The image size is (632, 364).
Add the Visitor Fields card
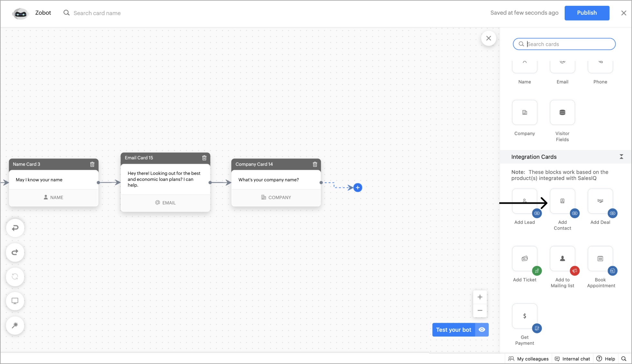562,113
